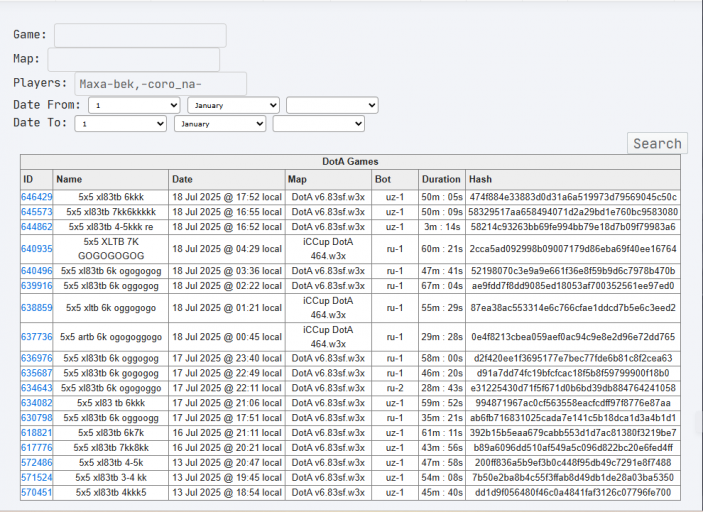Open the Date To day dropdown
This screenshot has height=512, width=703.
121,124
